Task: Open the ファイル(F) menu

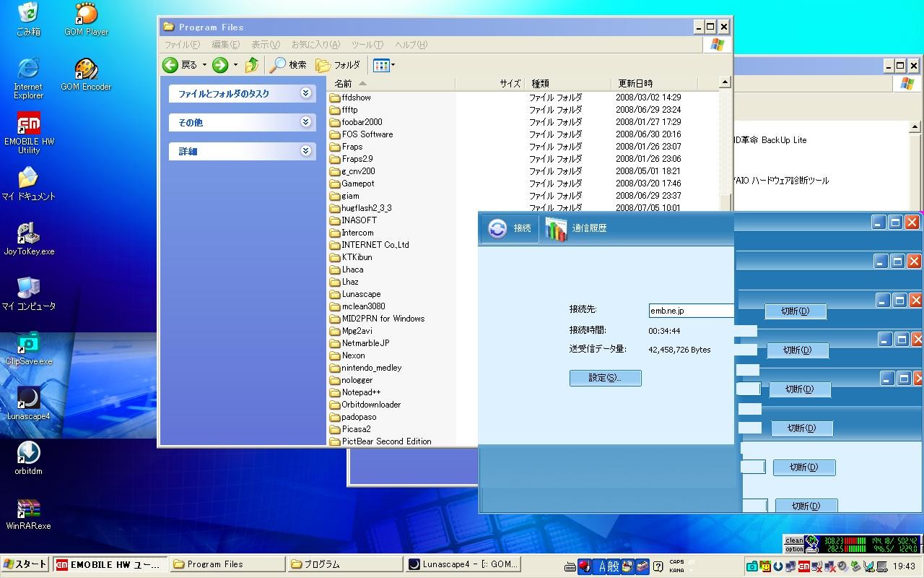Action: click(x=182, y=45)
